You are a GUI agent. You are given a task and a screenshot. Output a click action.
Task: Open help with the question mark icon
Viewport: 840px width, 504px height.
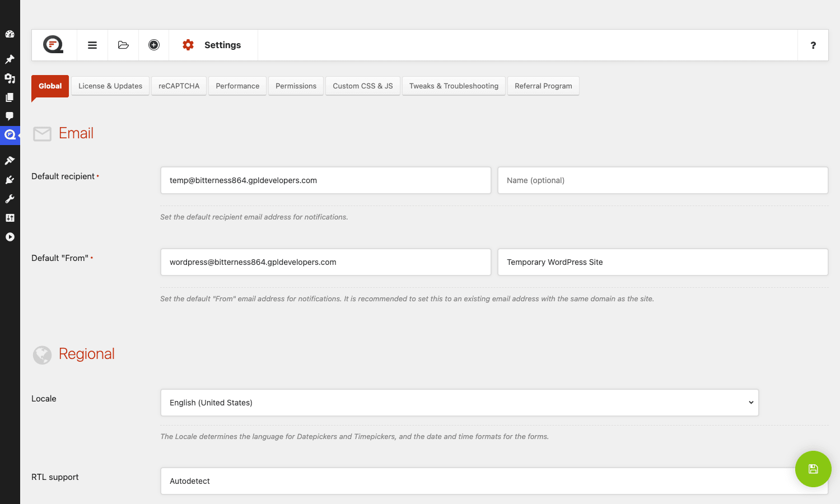tap(813, 45)
